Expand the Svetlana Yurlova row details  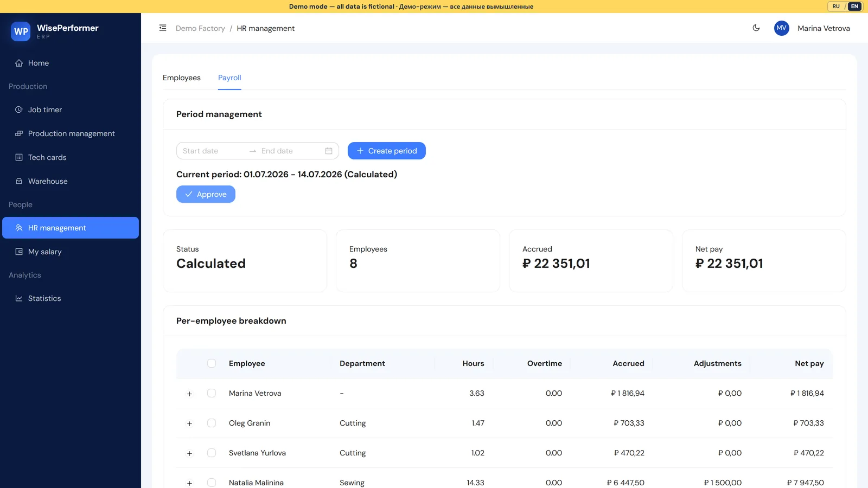click(189, 453)
